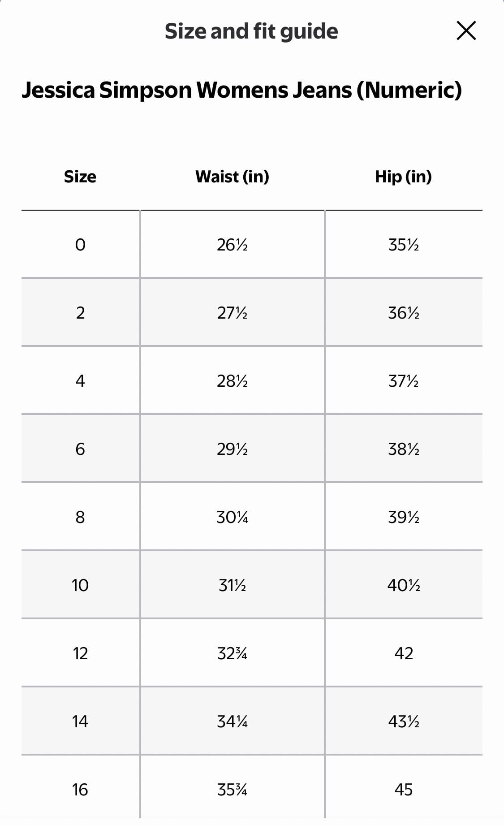Select size 16 row label

click(x=80, y=790)
